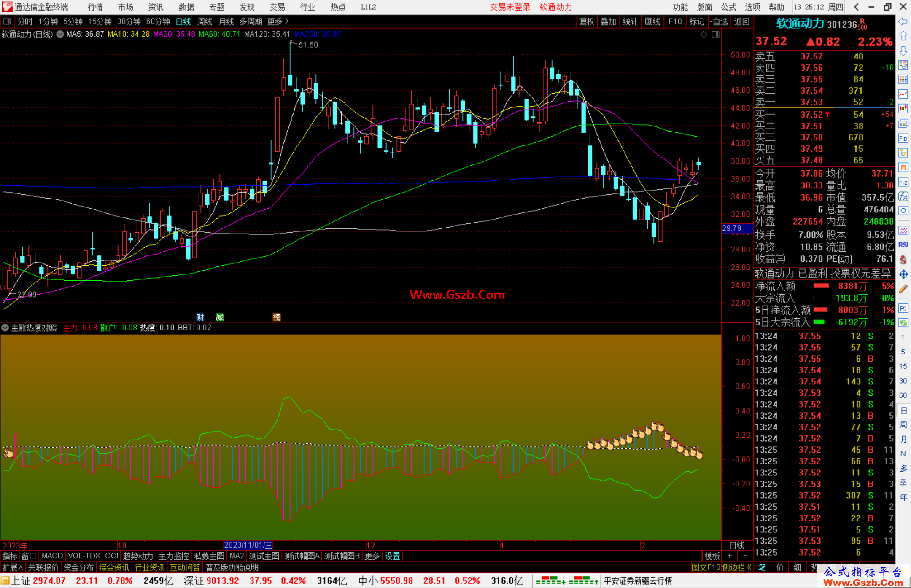Switch to the MACD indicator tab
Screen dimensions: 911x588
(52, 556)
